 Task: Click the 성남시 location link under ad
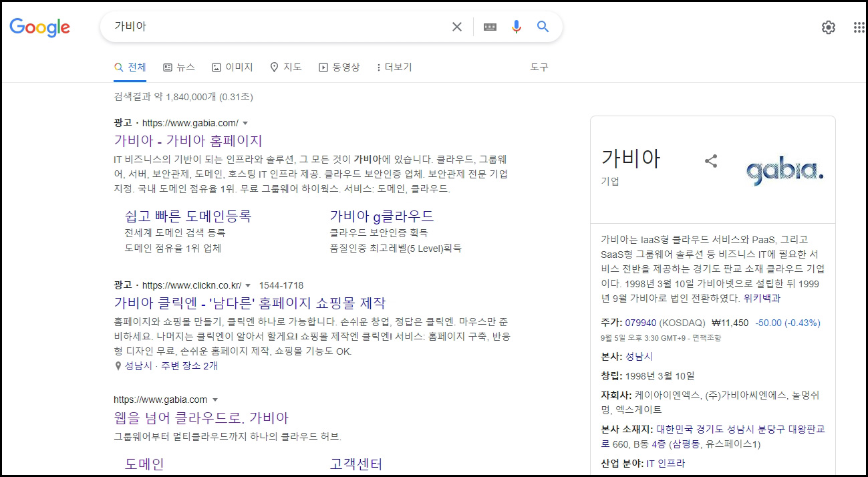[138, 366]
